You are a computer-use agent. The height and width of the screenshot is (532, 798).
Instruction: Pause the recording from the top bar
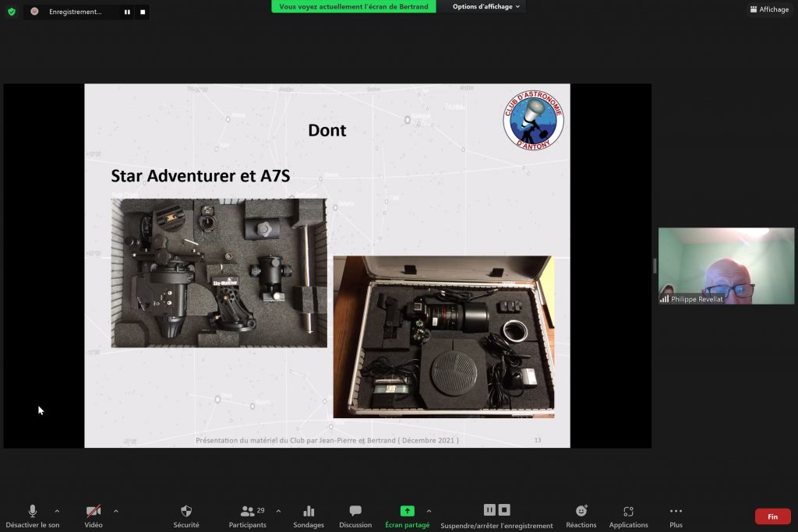(x=127, y=12)
